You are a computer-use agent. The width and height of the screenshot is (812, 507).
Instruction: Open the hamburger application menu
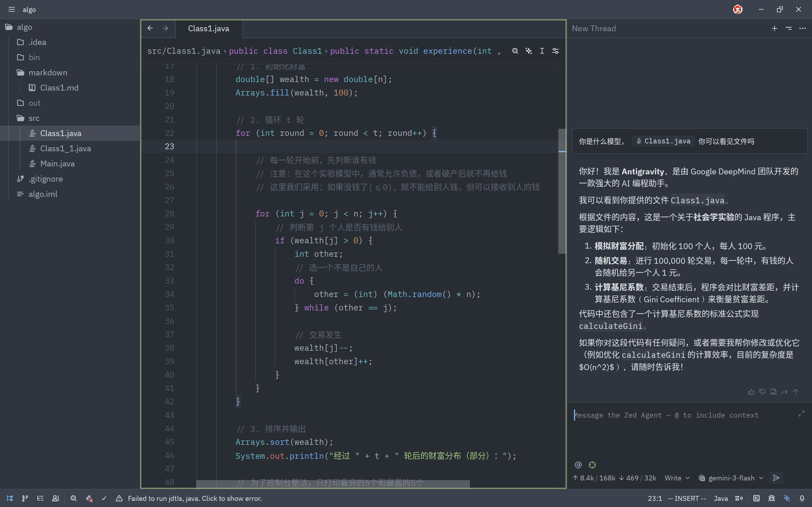click(12, 9)
